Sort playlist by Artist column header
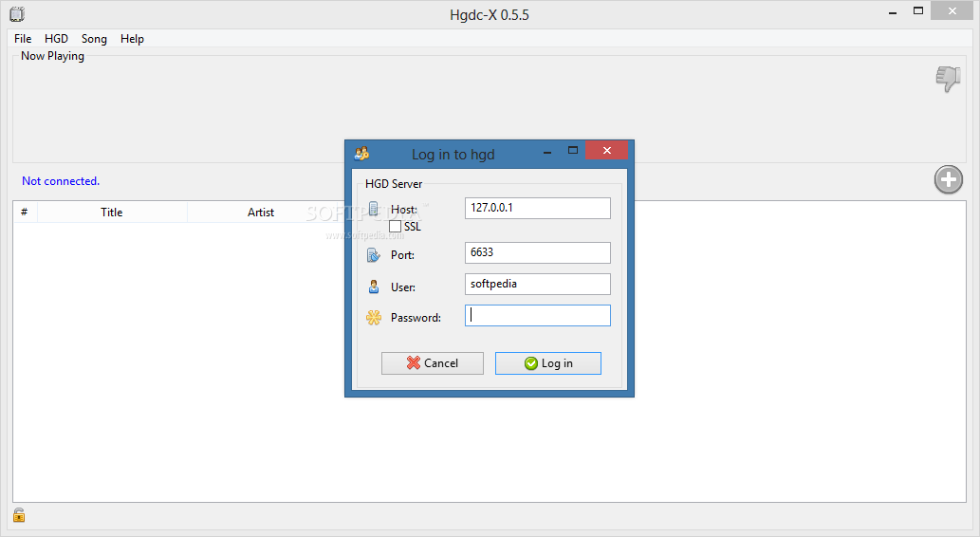980x537 pixels. coord(261,212)
